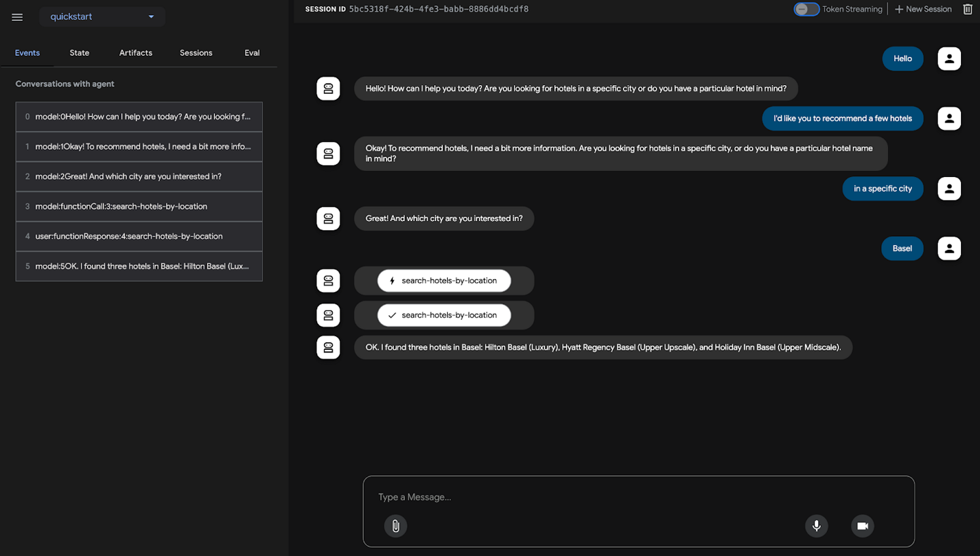The image size is (980, 556).
Task: Enable the Token Streaming toggle
Action: coord(806,9)
